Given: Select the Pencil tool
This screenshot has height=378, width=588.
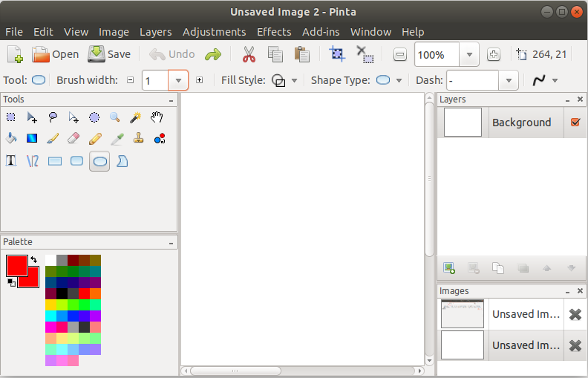Looking at the screenshot, I should coord(95,138).
